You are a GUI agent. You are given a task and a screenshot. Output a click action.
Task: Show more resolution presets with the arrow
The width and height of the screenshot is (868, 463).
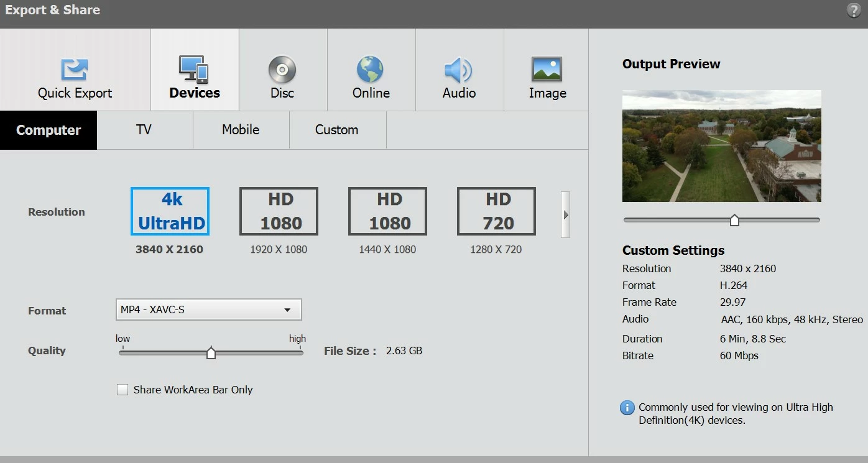[565, 214]
